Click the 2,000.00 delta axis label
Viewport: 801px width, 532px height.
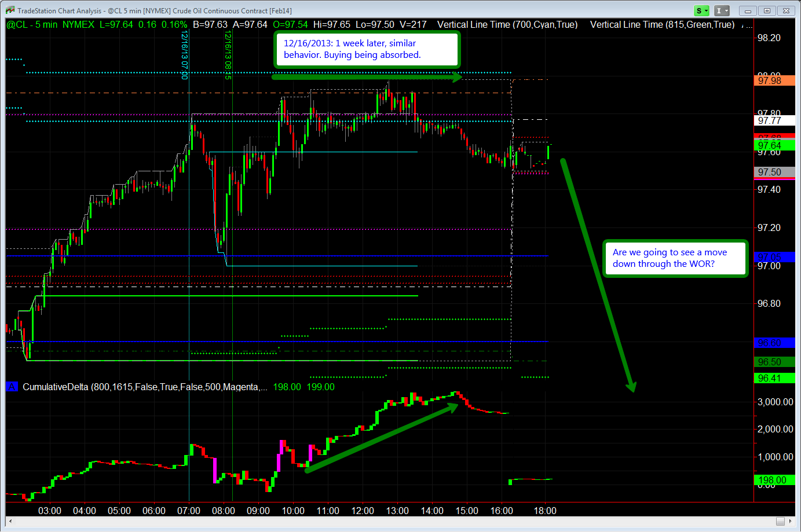[x=776, y=429]
